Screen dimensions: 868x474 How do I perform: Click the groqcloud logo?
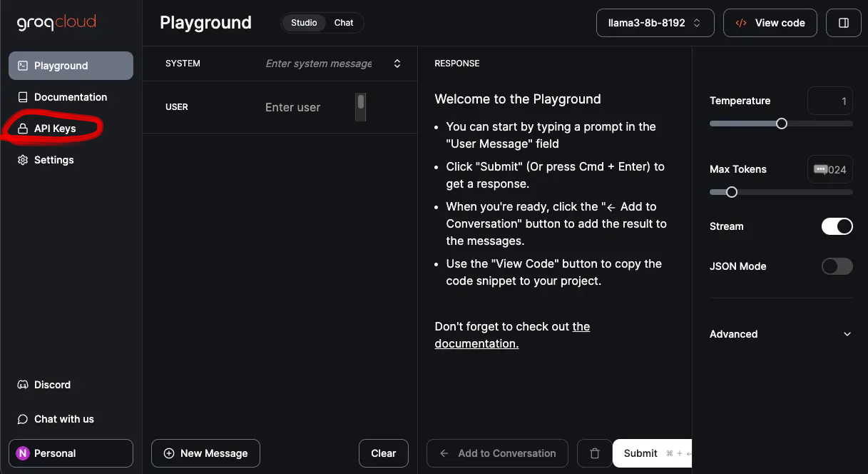tap(56, 23)
